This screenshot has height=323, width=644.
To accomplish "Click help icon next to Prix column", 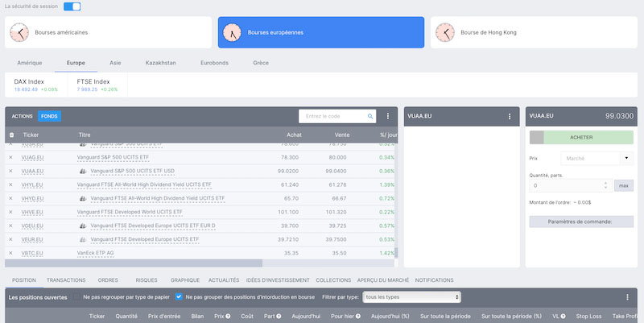I will click(x=228, y=316).
